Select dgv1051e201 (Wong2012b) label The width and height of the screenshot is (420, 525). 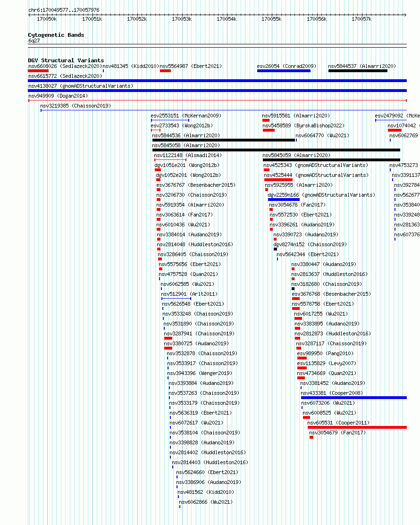tap(187, 165)
